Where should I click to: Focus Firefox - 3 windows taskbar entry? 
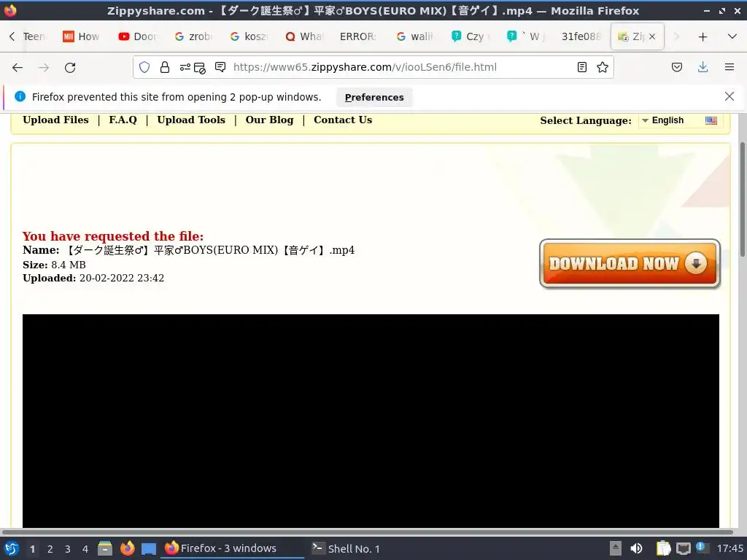pyautogui.click(x=233, y=548)
